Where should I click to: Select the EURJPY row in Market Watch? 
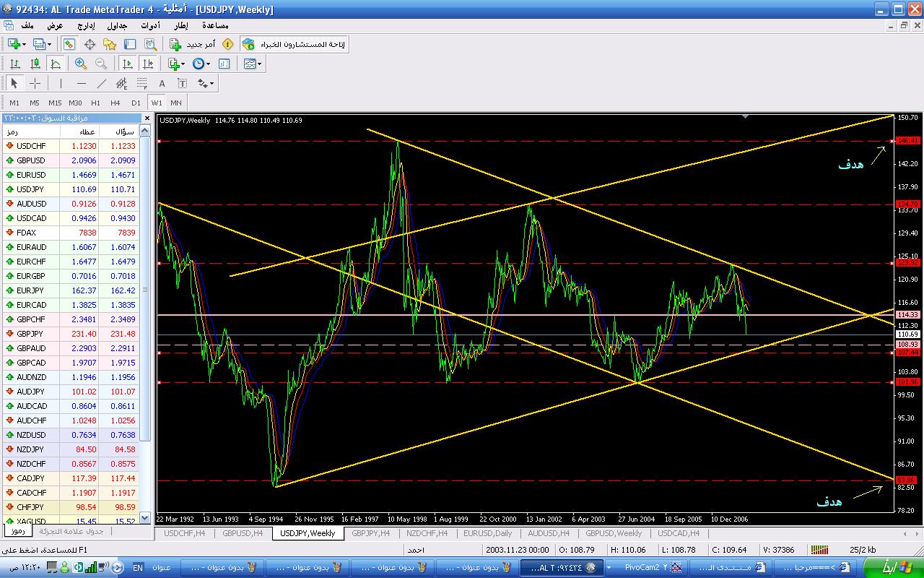[30, 290]
